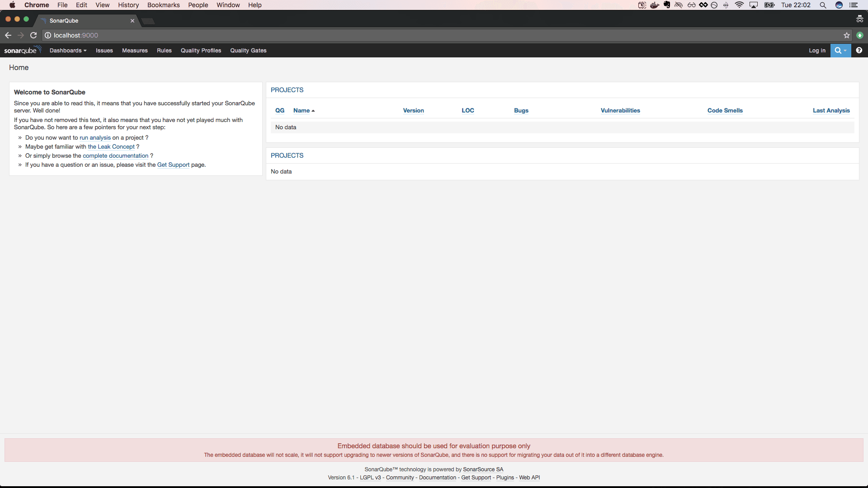Go to the Rules page
Viewport: 868px width, 488px height.
[164, 51]
